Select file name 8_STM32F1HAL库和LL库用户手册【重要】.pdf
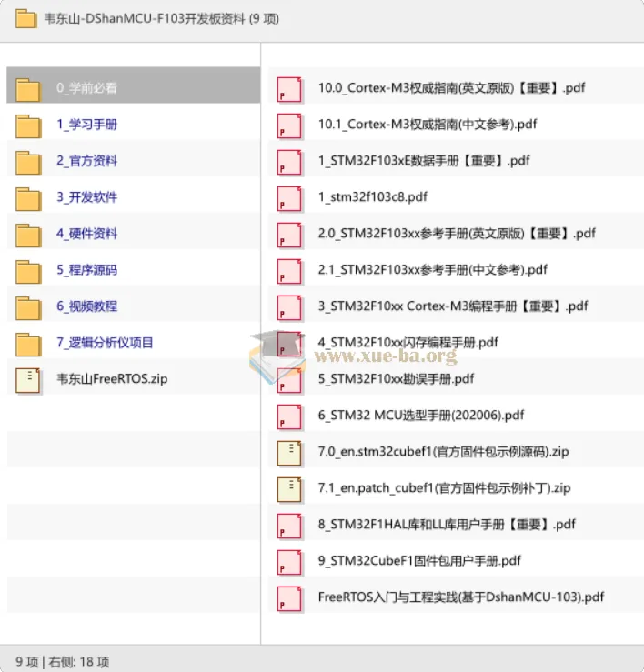Image resolution: width=644 pixels, height=672 pixels. pos(447,525)
